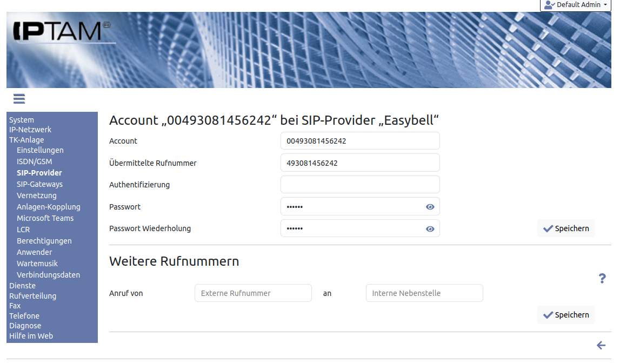Go to Verbindungsdaten page
Image resolution: width=620 pixels, height=364 pixels.
tap(48, 275)
